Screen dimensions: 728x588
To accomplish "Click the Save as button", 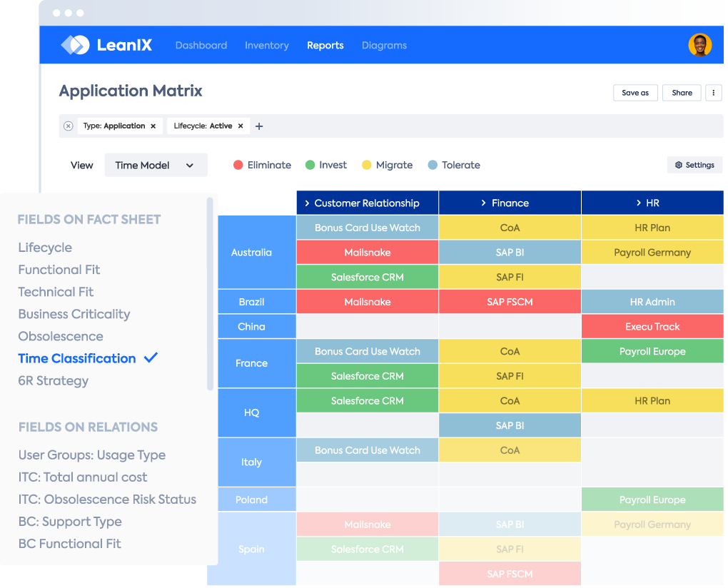I will (x=635, y=93).
